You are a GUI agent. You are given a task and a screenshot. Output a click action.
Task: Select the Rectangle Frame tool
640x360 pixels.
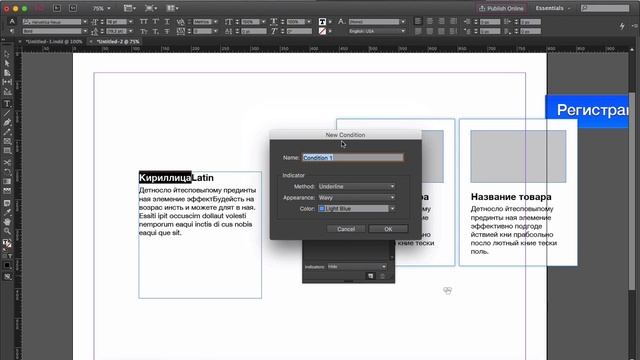pyautogui.click(x=7, y=141)
